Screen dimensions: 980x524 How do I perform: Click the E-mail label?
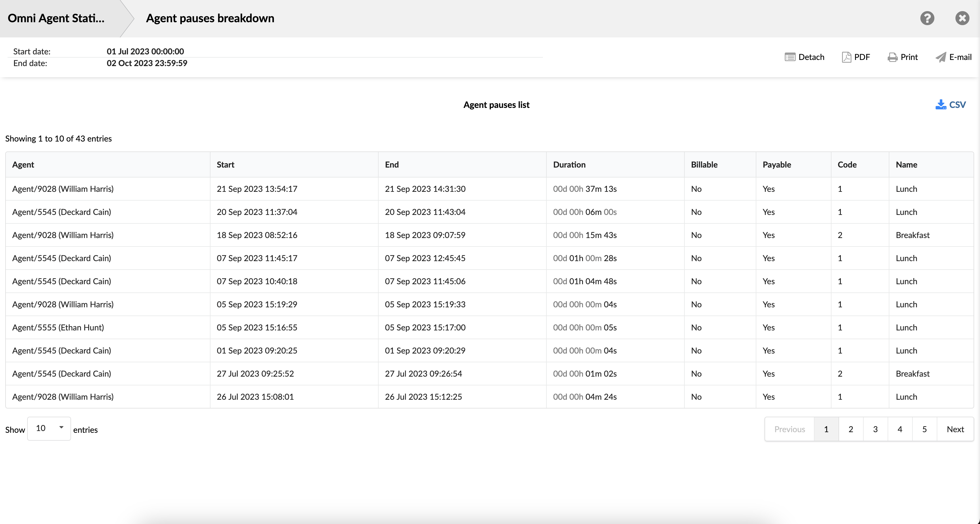click(960, 57)
